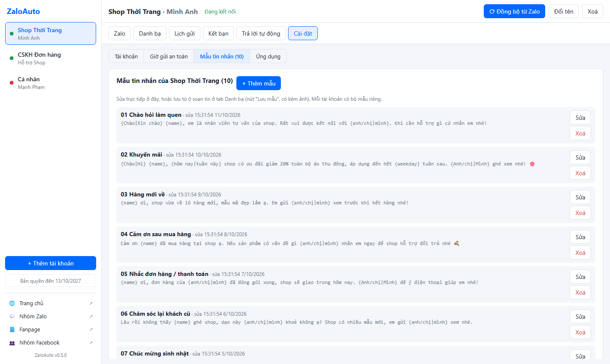Edit template 05 Nhắc đơn hàng / thanh toán
The width and height of the screenshot is (610, 364).
[x=580, y=277]
